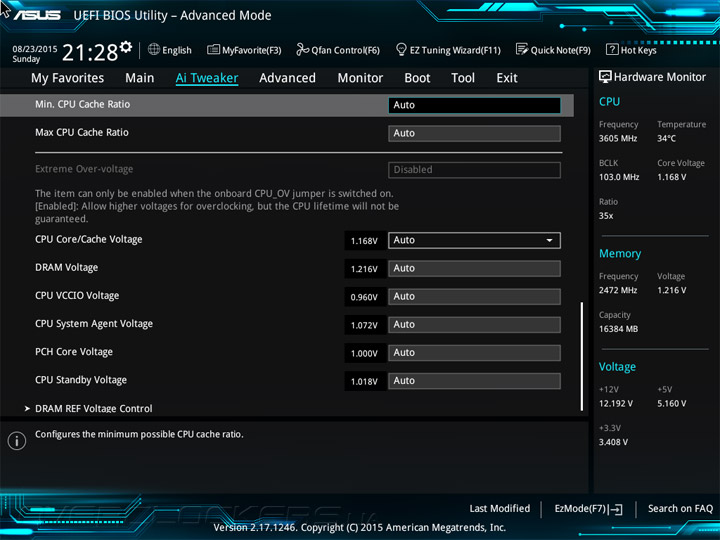Click the language globe icon
The width and height of the screenshot is (720, 540).
click(x=154, y=50)
